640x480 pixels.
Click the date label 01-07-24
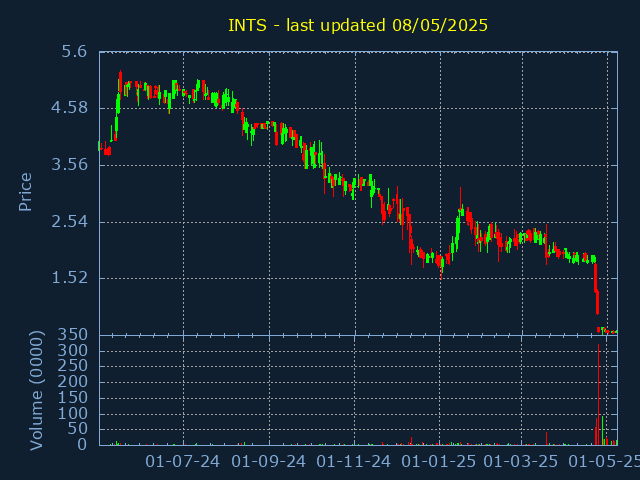click(183, 462)
